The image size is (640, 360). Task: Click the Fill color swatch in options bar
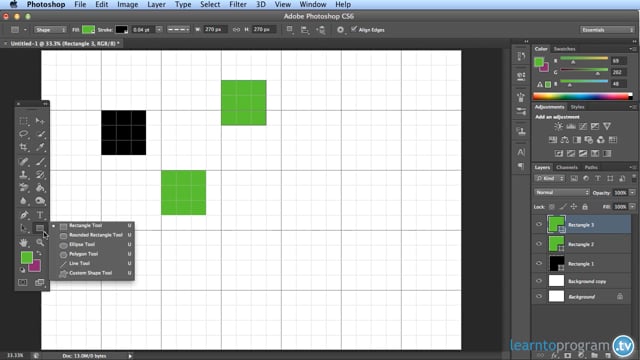[88, 29]
